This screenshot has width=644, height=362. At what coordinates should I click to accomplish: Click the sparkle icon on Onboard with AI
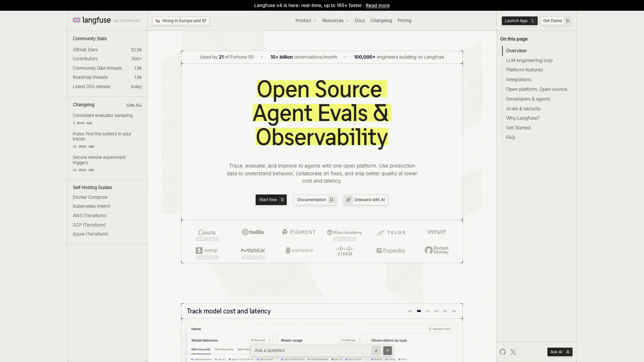[x=348, y=200]
